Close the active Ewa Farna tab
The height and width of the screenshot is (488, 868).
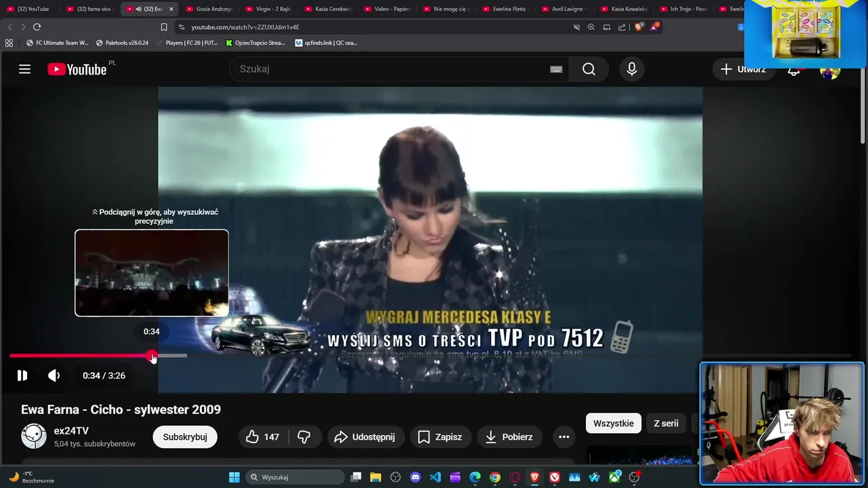pyautogui.click(x=171, y=9)
